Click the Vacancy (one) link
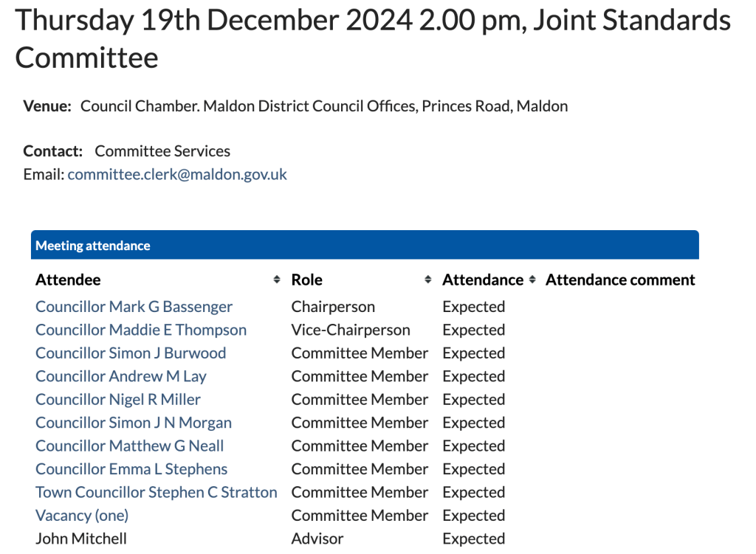Image resolution: width=756 pixels, height=554 pixels. pos(82,516)
